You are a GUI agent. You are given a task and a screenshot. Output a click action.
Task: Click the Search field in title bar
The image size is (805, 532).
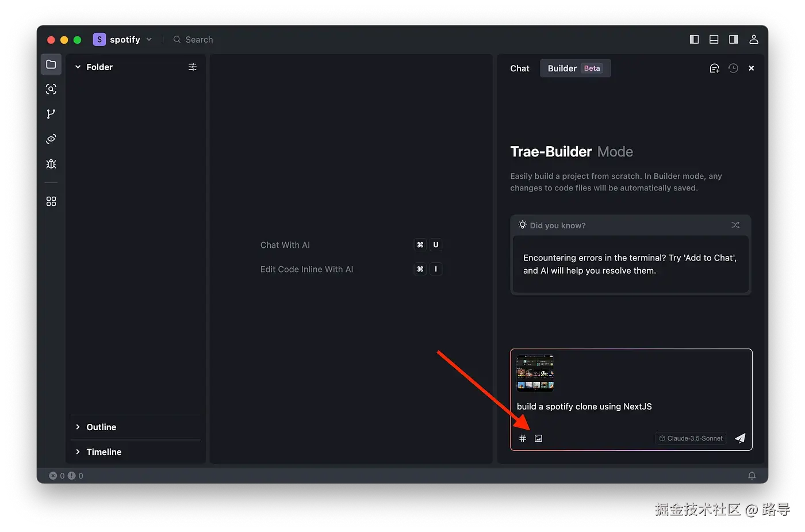click(194, 40)
